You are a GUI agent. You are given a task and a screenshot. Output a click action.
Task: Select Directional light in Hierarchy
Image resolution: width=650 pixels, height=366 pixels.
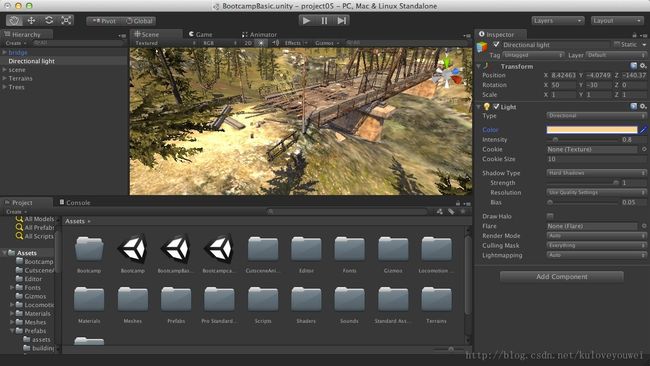[32, 61]
